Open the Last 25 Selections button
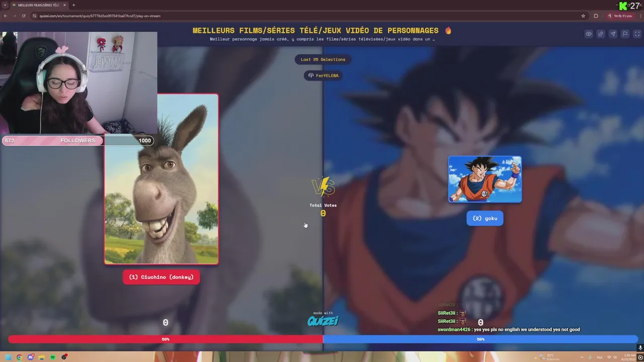Image resolution: width=644 pixels, height=362 pixels. (323, 59)
